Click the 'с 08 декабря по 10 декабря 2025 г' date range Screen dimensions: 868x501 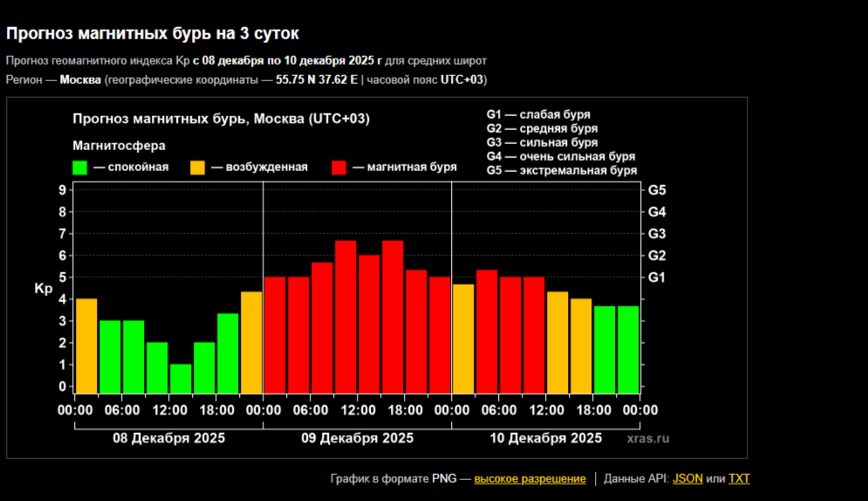pyautogui.click(x=287, y=60)
